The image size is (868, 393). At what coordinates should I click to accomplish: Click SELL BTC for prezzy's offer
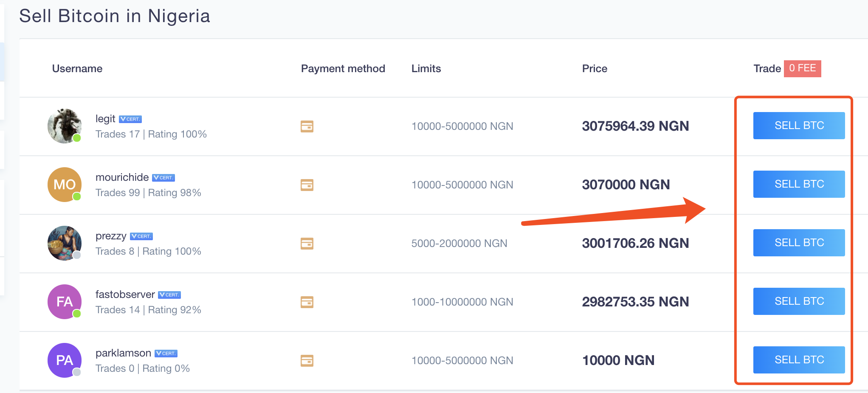tap(799, 243)
